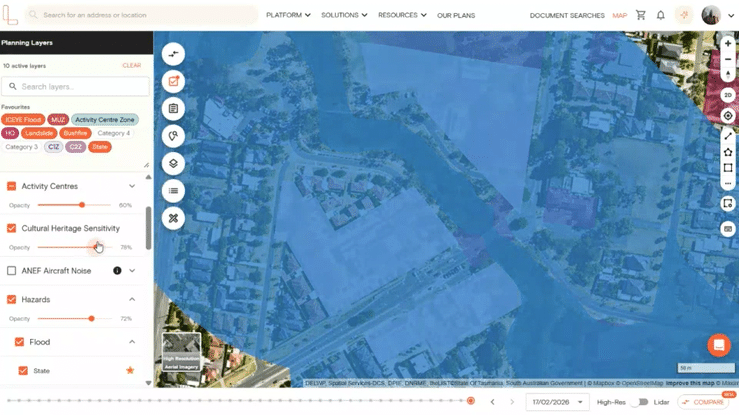739x415 pixels.
Task: Click the address or location search field
Action: [x=141, y=15]
